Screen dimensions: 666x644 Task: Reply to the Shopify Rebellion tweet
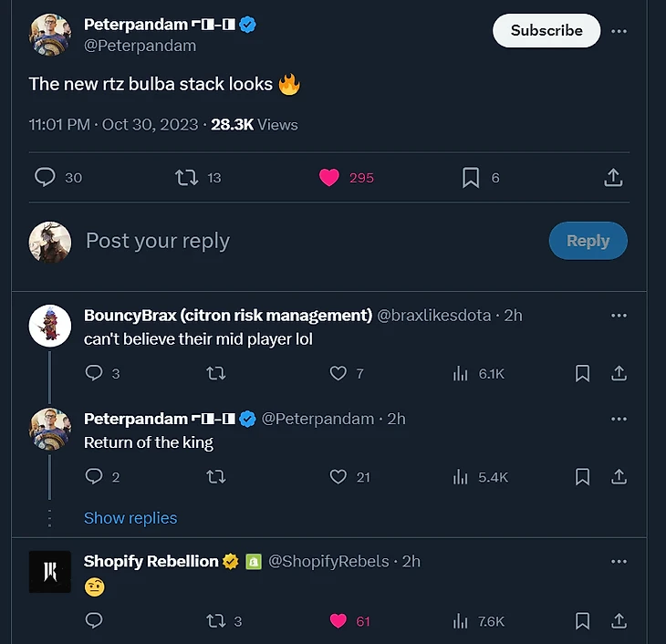point(93,621)
